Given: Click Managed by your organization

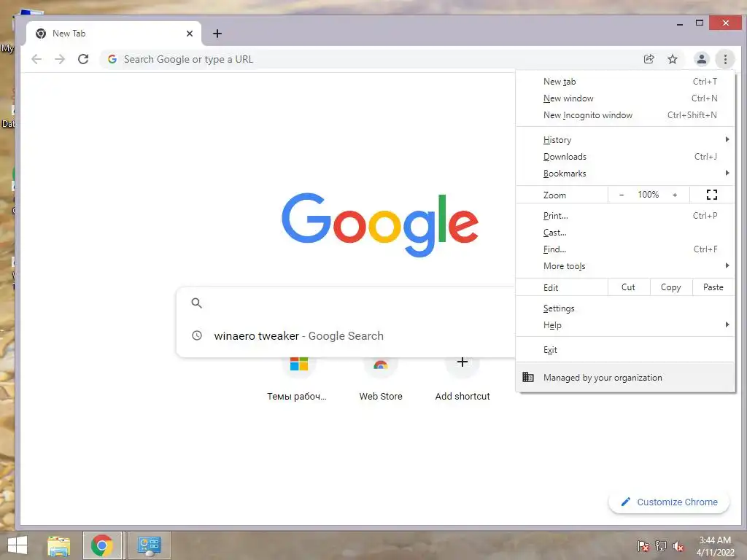Looking at the screenshot, I should [x=625, y=377].
